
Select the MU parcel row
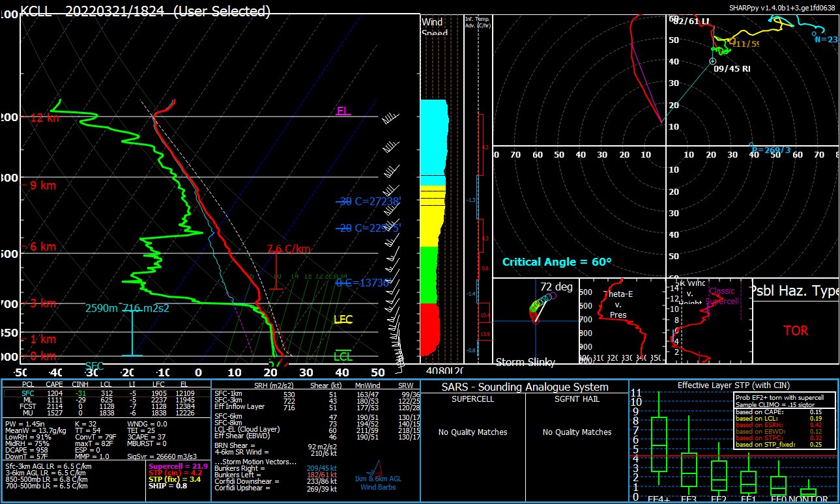107,413
